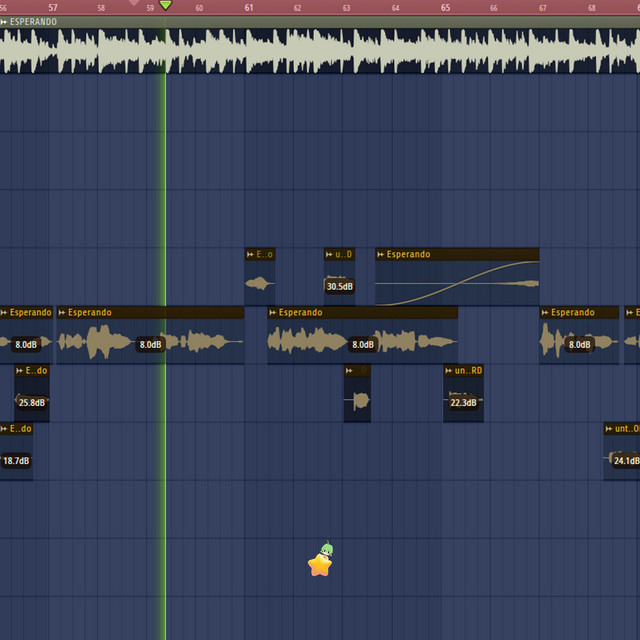This screenshot has height=640, width=640.
Task: Select the 24.1dB gain label
Action: click(626, 461)
